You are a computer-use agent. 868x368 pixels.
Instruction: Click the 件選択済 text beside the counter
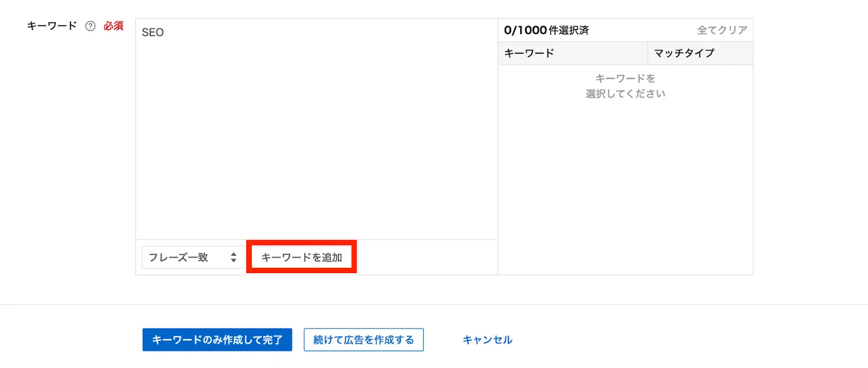pos(569,30)
